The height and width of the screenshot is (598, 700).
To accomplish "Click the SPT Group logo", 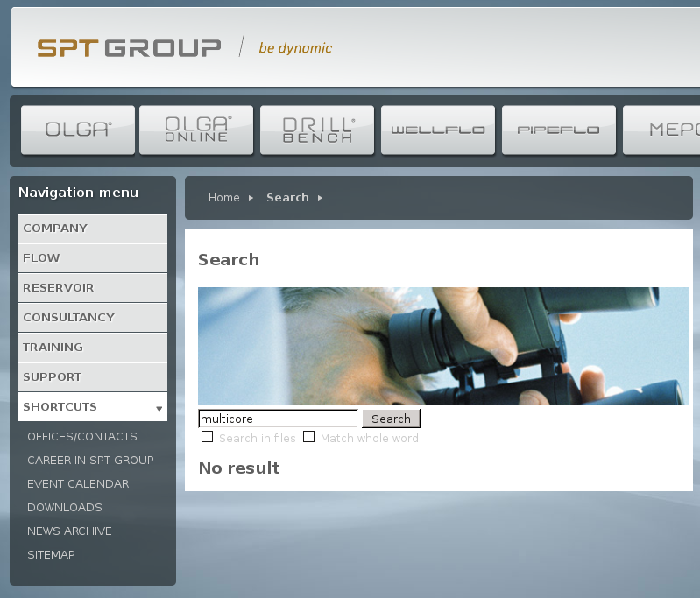I will click(129, 47).
